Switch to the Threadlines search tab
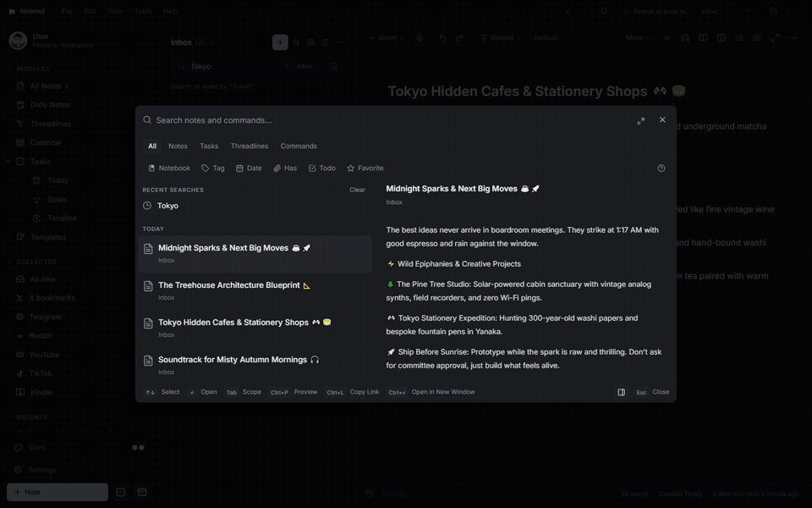 (x=250, y=146)
